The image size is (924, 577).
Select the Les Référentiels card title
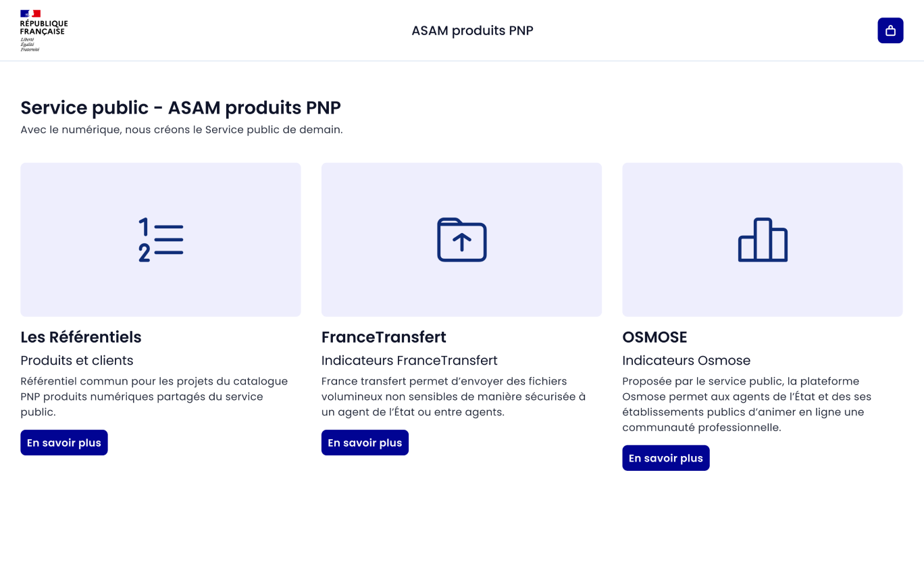coord(81,336)
